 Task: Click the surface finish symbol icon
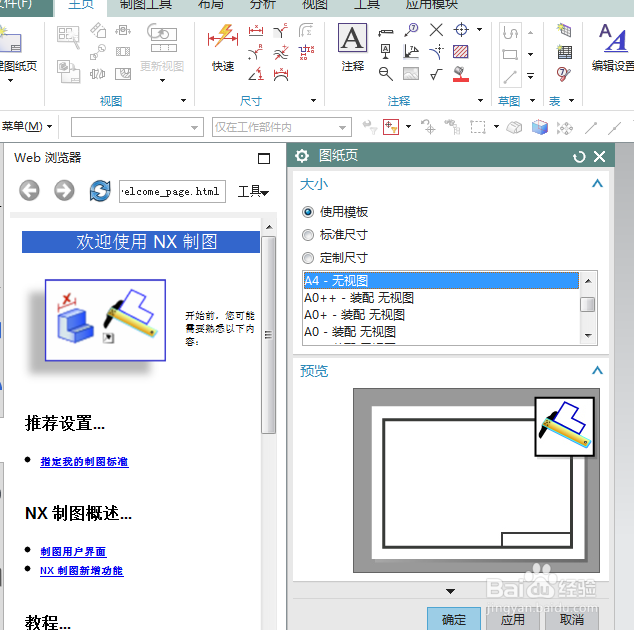coord(436,74)
